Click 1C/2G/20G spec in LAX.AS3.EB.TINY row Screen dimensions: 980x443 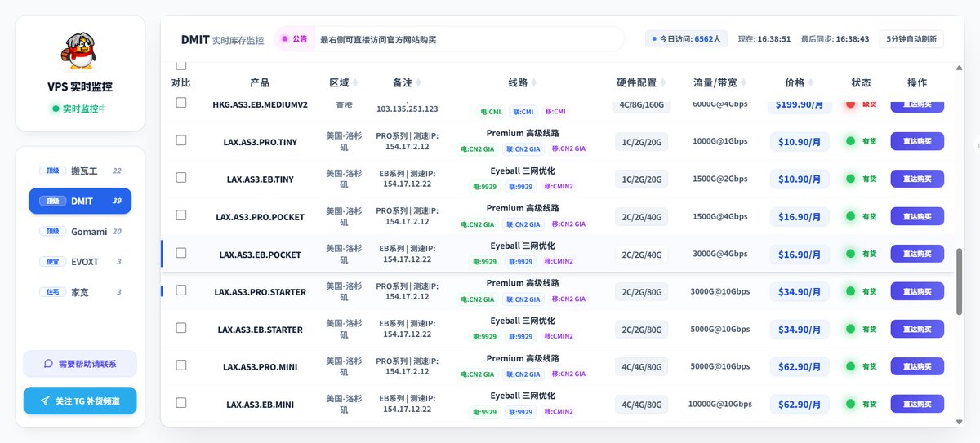click(x=642, y=179)
